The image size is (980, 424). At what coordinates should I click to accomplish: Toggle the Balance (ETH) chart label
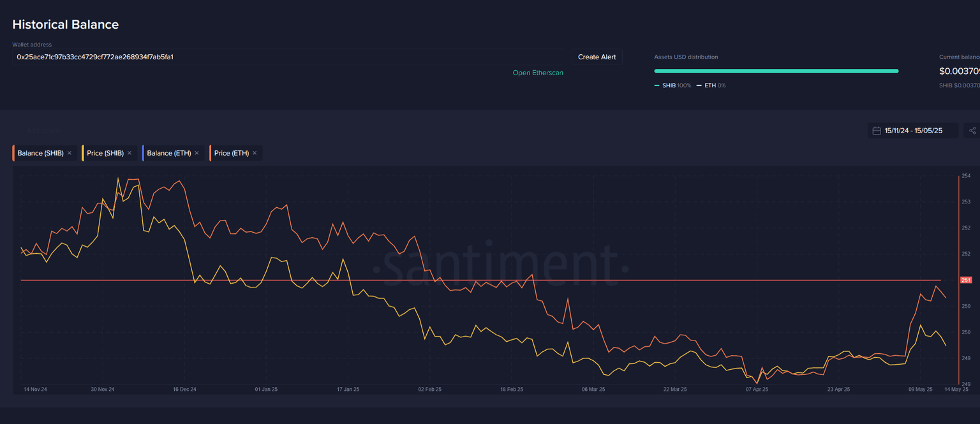[x=168, y=153]
